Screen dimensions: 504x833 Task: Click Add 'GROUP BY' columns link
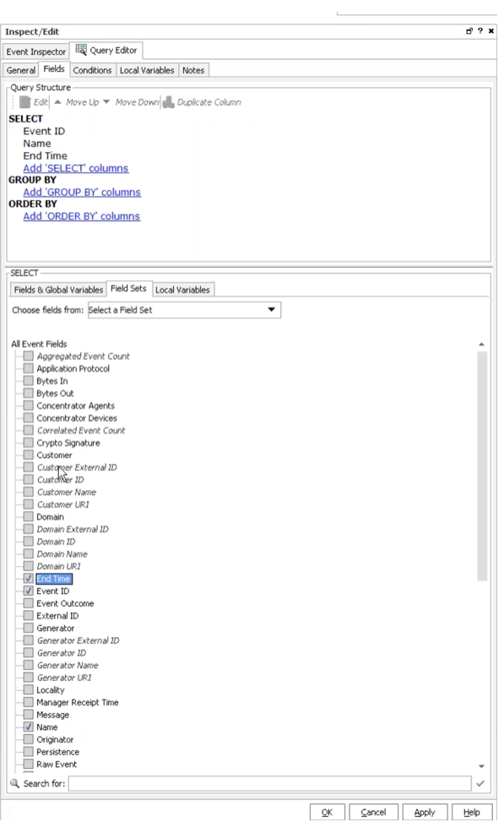pos(82,192)
